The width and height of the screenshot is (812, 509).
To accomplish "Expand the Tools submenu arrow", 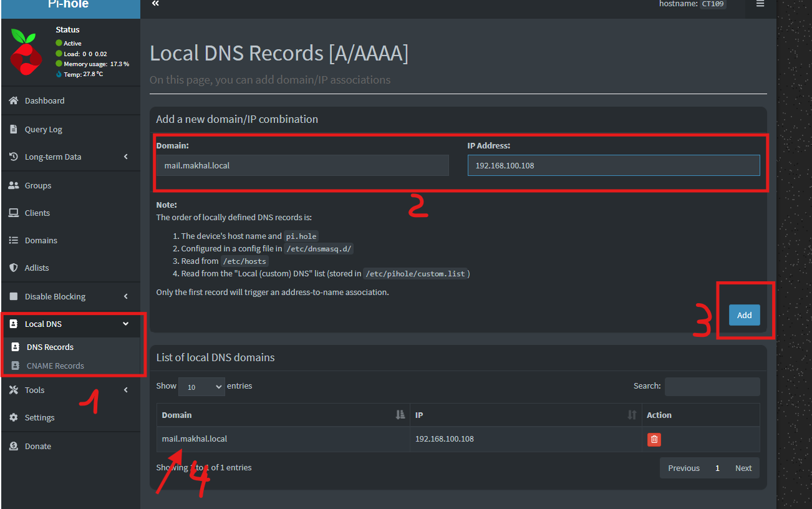I will point(125,390).
